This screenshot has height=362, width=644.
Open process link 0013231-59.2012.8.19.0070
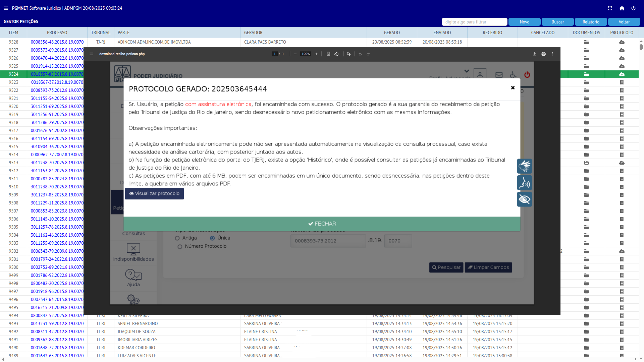57,324
